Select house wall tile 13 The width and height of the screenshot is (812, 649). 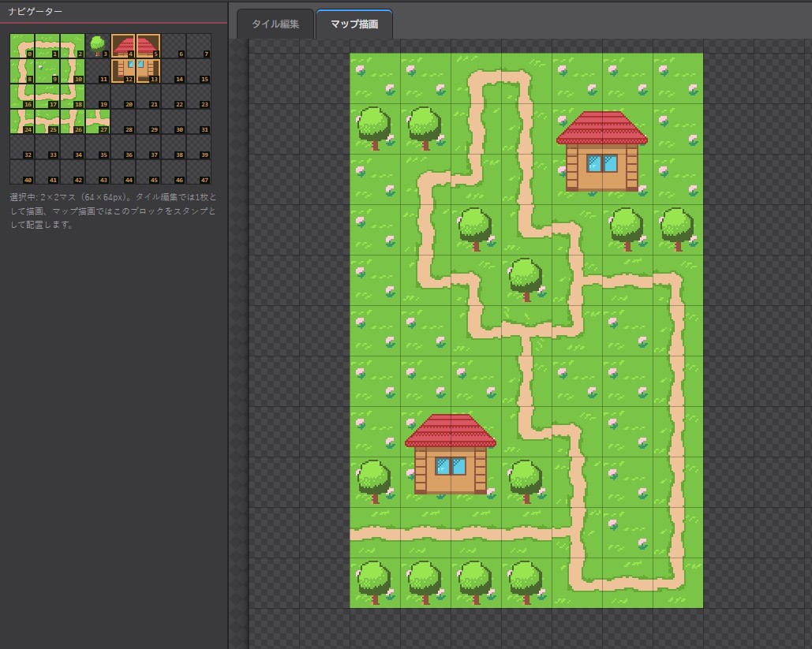(148, 71)
